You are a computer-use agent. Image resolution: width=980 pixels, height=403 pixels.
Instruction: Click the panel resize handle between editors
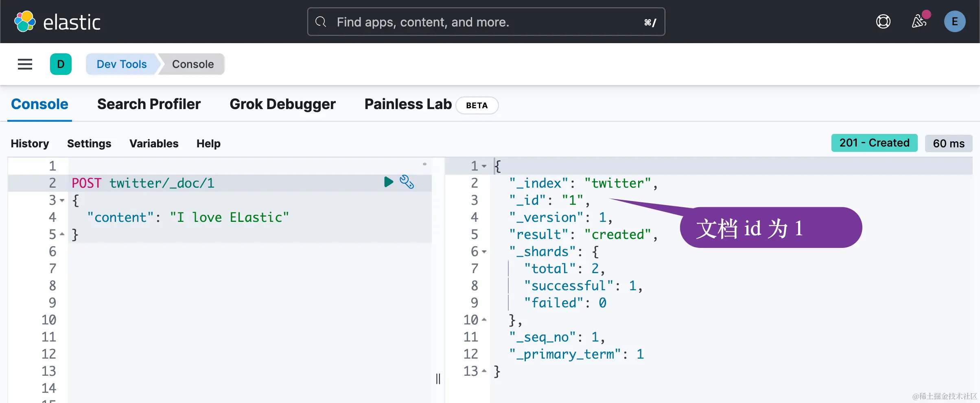pos(438,379)
